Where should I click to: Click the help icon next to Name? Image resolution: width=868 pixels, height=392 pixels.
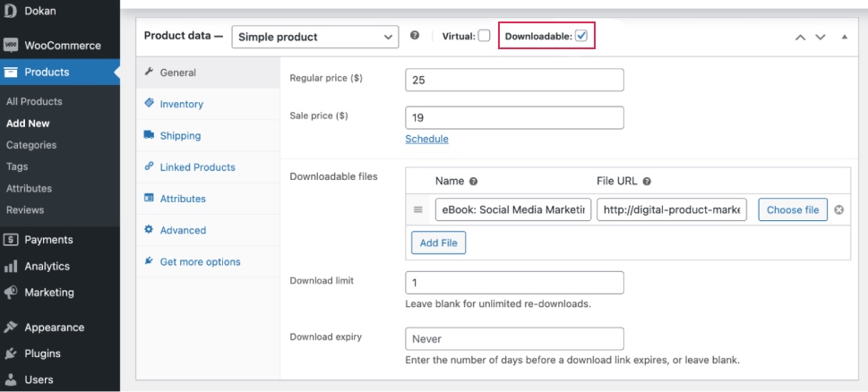pos(473,181)
